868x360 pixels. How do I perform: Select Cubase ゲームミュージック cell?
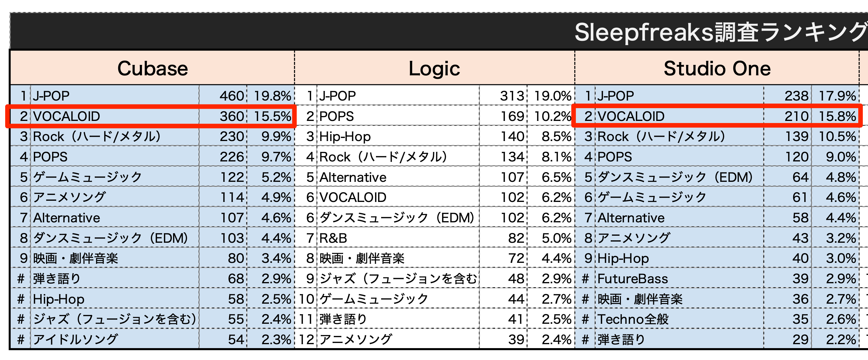[115, 177]
